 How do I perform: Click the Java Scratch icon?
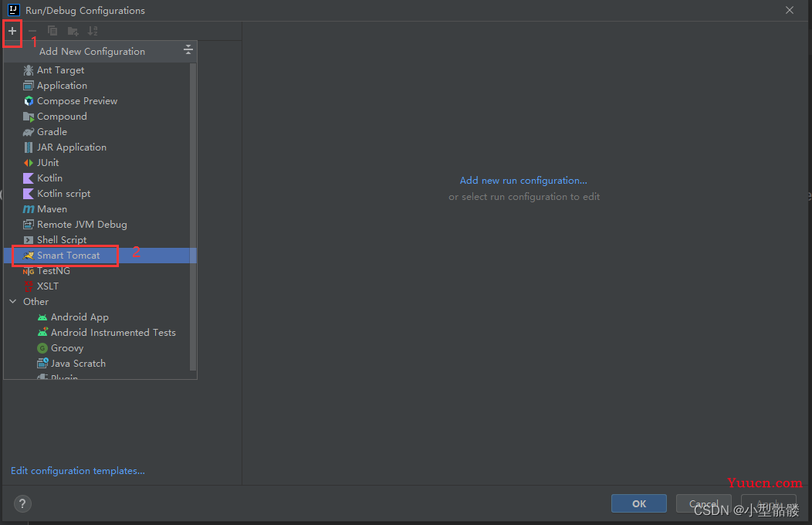pyautogui.click(x=42, y=364)
